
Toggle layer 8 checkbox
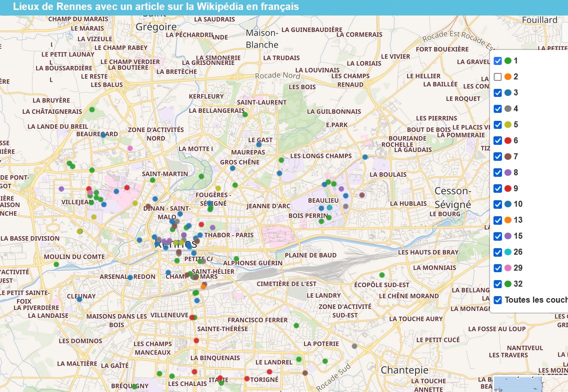[x=497, y=172]
